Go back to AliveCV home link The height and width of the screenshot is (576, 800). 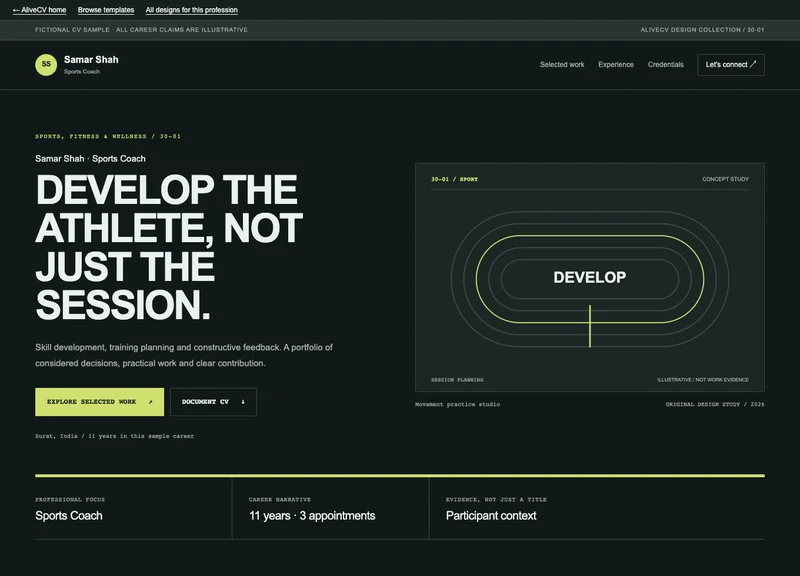point(39,10)
